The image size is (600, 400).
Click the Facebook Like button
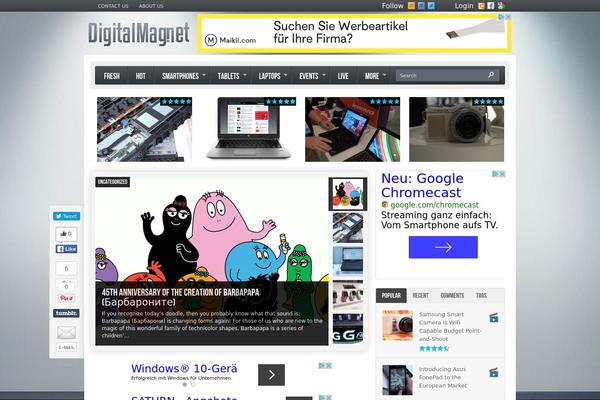67,249
